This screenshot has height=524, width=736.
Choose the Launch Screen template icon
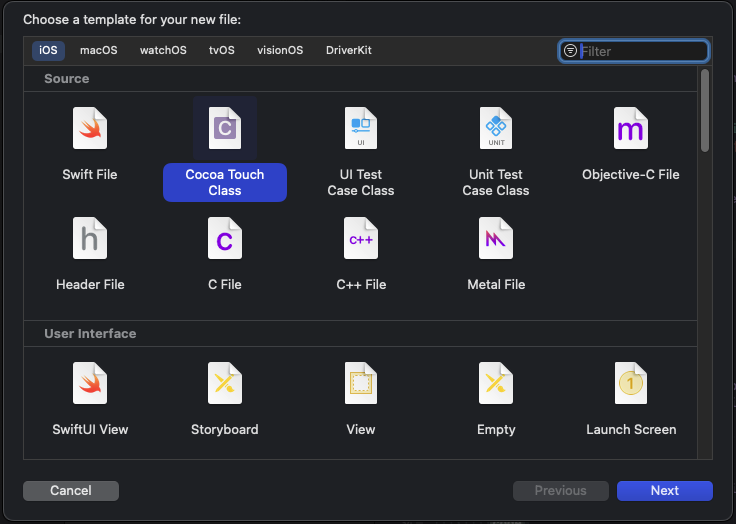631,383
